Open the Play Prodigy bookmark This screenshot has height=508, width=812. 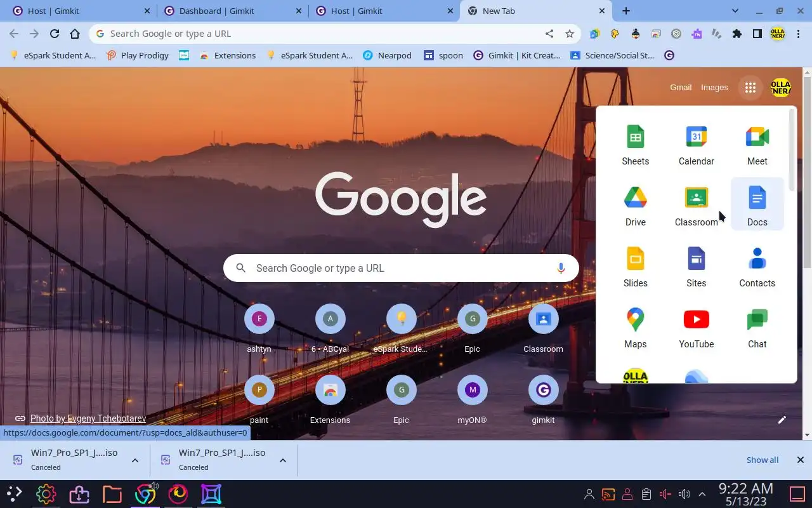point(138,55)
